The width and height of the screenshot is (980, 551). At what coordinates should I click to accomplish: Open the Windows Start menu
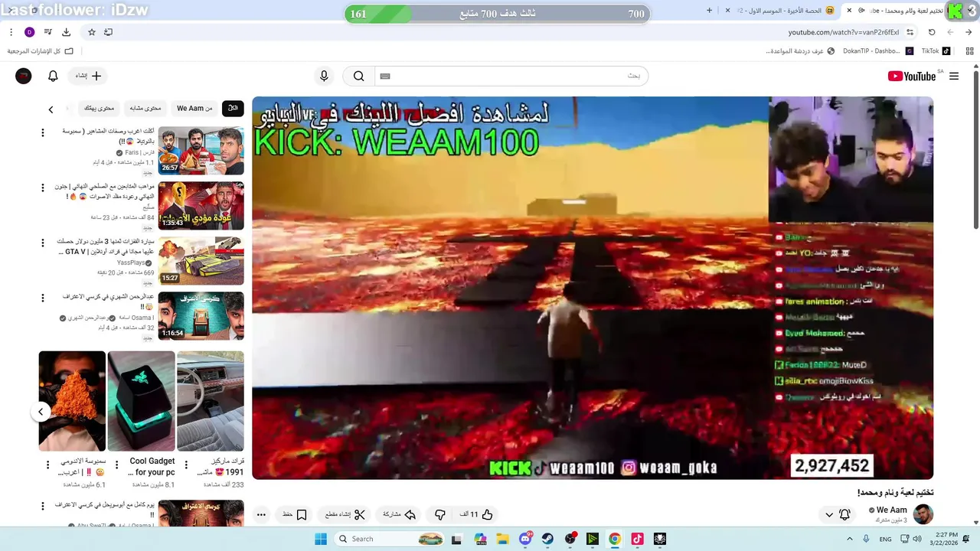click(320, 539)
